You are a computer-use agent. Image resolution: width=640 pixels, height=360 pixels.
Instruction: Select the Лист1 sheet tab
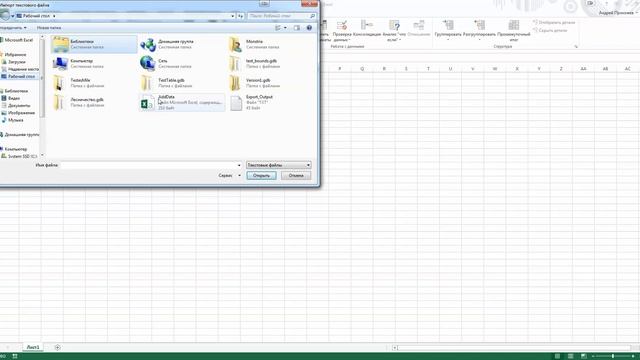pyautogui.click(x=33, y=347)
